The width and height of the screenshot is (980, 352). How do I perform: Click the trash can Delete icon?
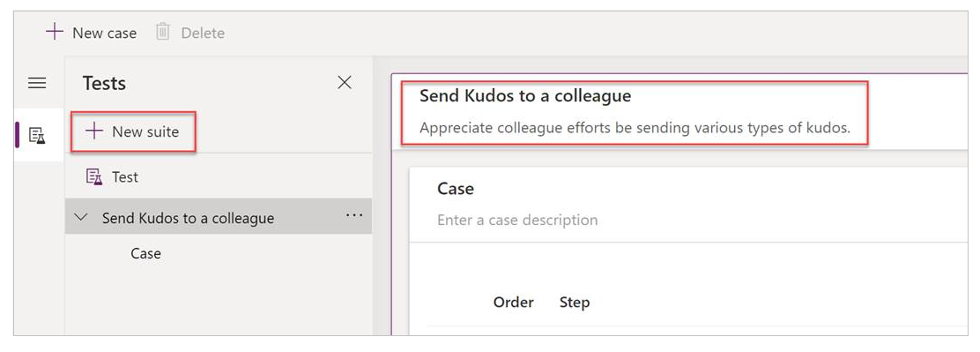162,32
